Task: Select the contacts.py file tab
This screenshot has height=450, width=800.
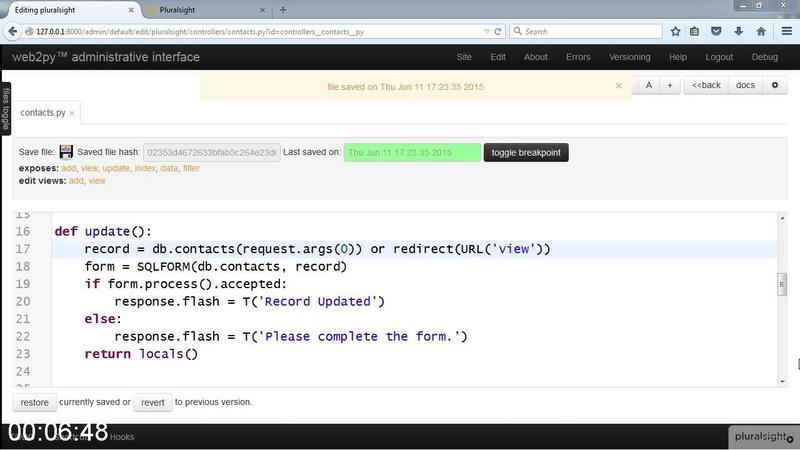Action: click(x=43, y=113)
